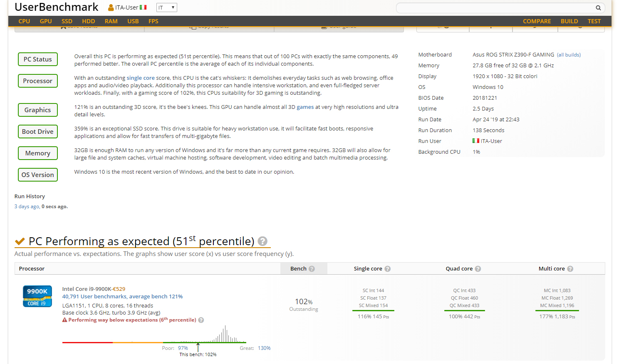Open the all builds link

[569, 55]
